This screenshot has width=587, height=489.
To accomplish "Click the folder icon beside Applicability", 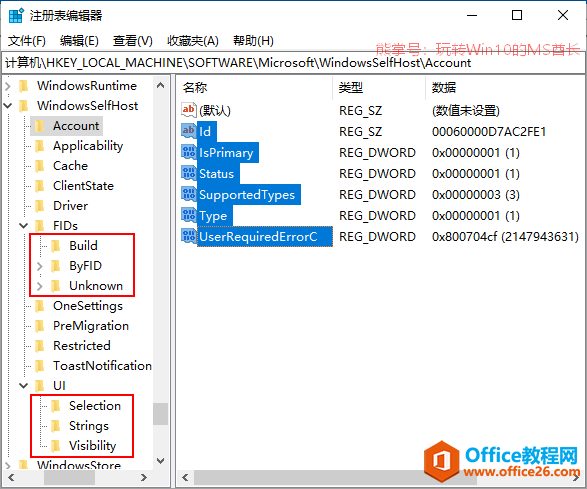I will (40, 146).
